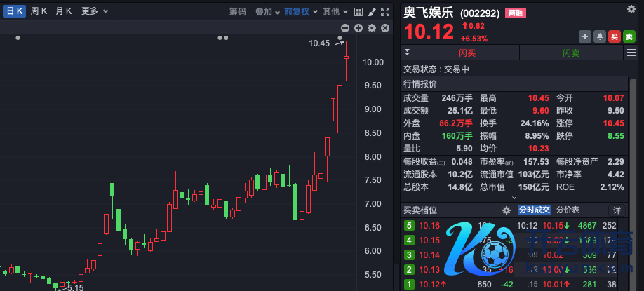Switch to the 周K weekly chart tab
The width and height of the screenshot is (644, 291).
pos(39,11)
